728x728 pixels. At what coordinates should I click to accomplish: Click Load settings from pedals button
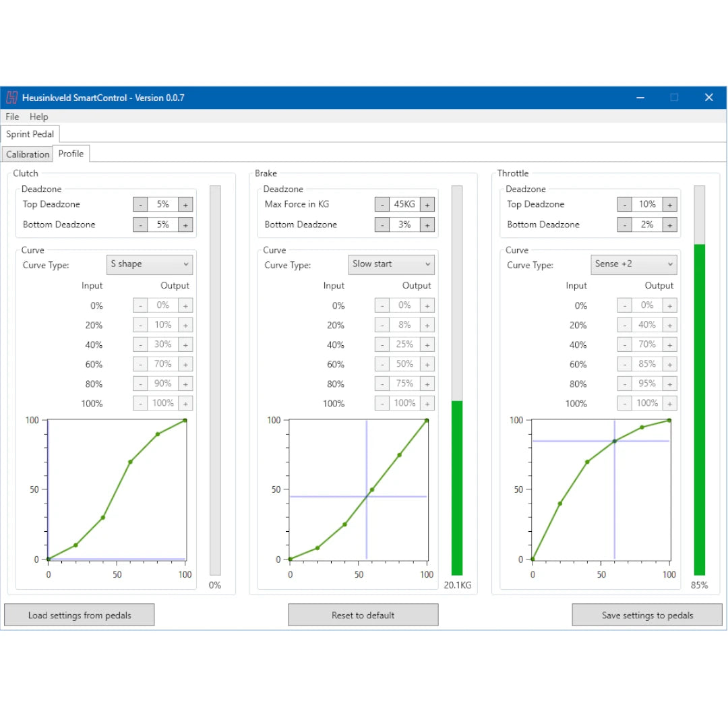click(80, 615)
